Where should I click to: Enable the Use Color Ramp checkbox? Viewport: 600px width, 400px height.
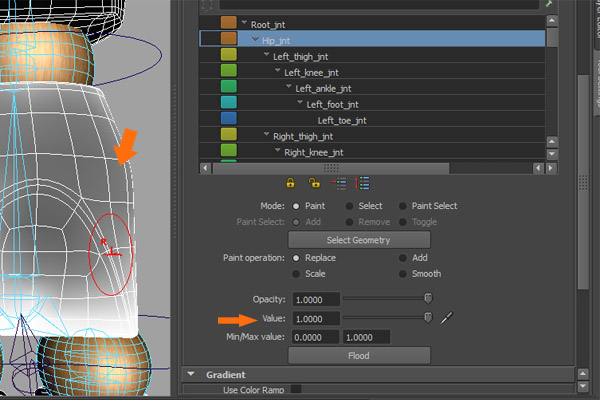point(296,389)
